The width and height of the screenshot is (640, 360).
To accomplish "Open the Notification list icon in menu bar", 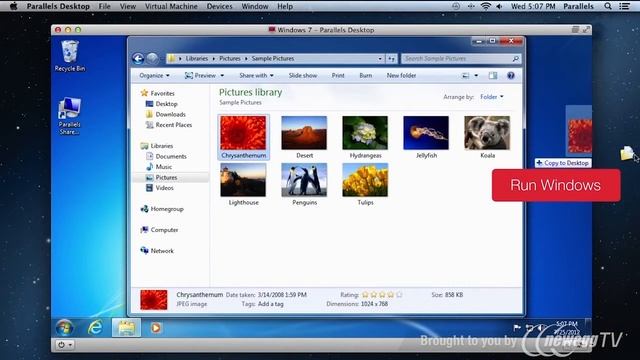I will click(624, 6).
